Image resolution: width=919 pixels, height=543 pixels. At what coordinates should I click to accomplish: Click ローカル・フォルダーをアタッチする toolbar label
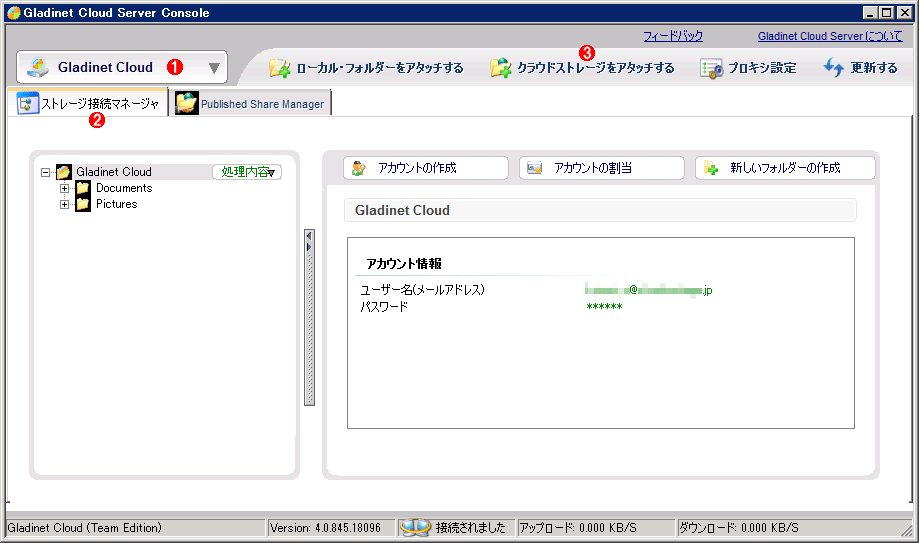[380, 68]
